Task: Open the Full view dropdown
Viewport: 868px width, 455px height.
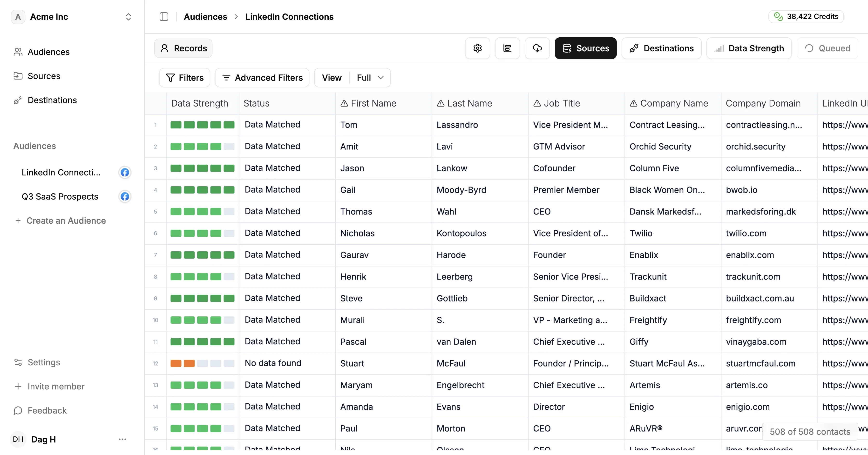Action: click(370, 78)
